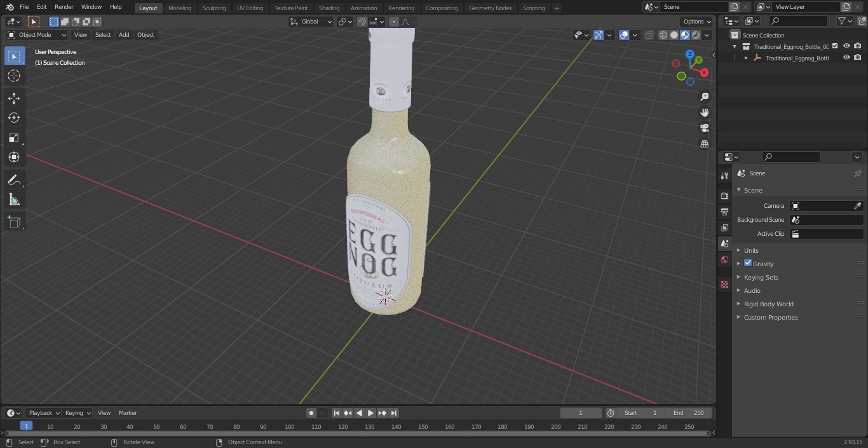Click the Z axis on navigation gizmo
This screenshot has width=868, height=448.
pyautogui.click(x=689, y=55)
